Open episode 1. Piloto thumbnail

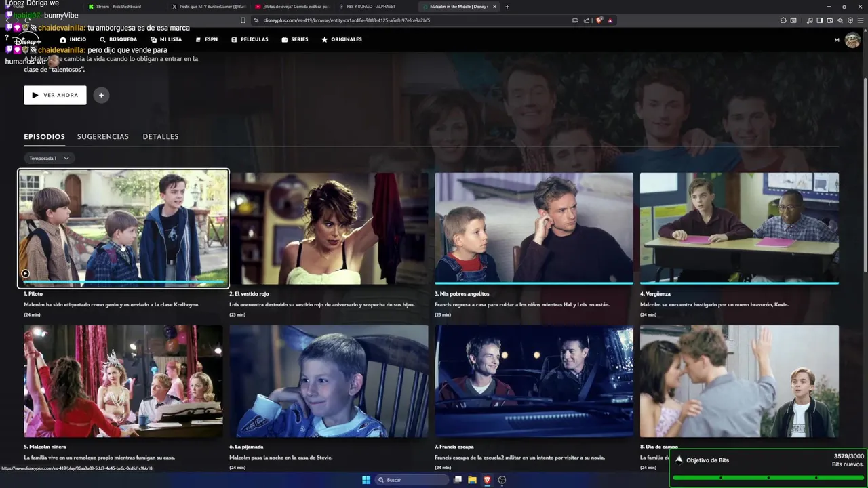(123, 228)
